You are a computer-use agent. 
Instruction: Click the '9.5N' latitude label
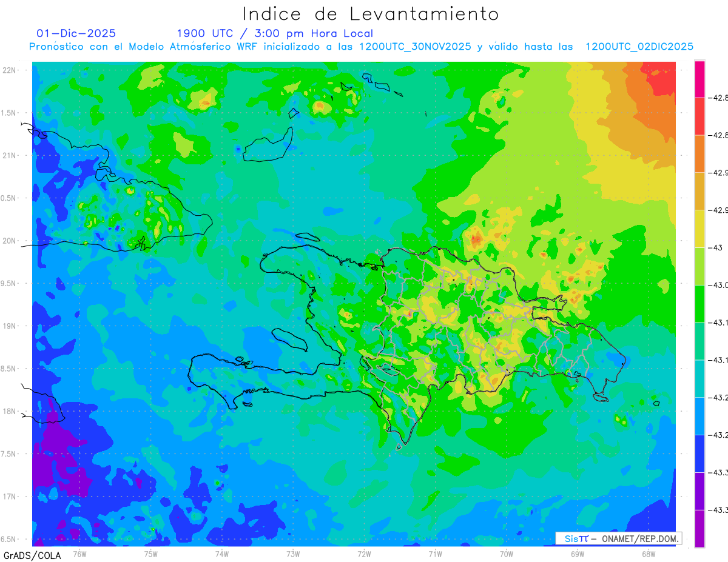(9, 283)
